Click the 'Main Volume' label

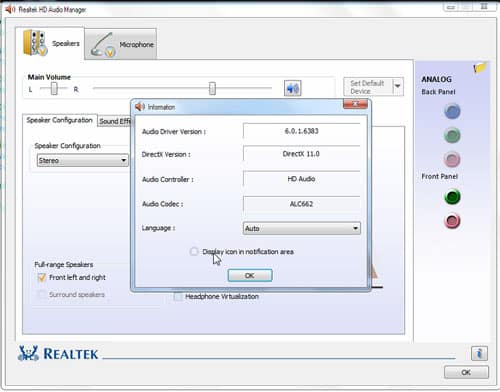[49, 77]
